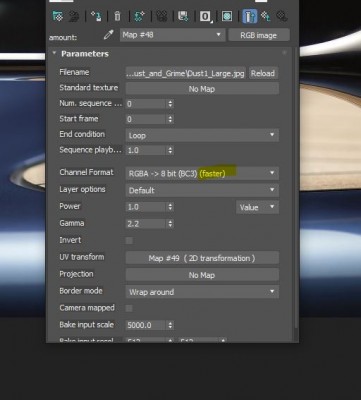Click the Go to Parent icon
This screenshot has height=400, width=361.
coord(265,16)
